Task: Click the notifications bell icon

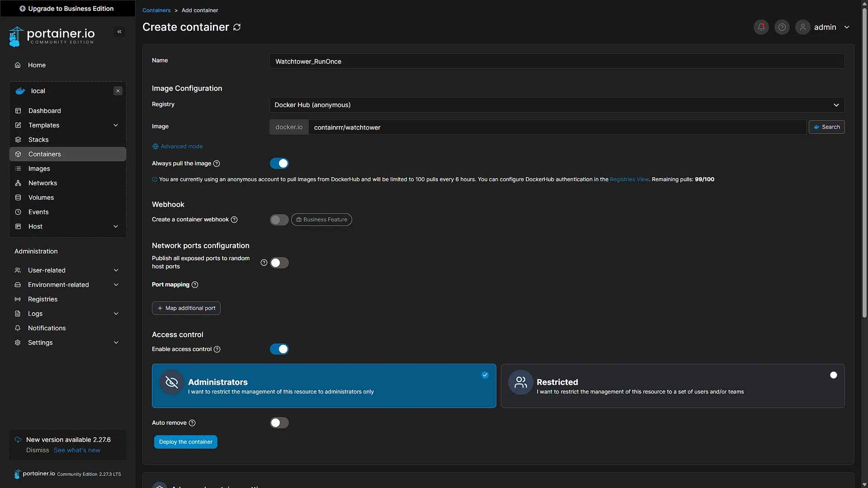Action: tap(761, 27)
